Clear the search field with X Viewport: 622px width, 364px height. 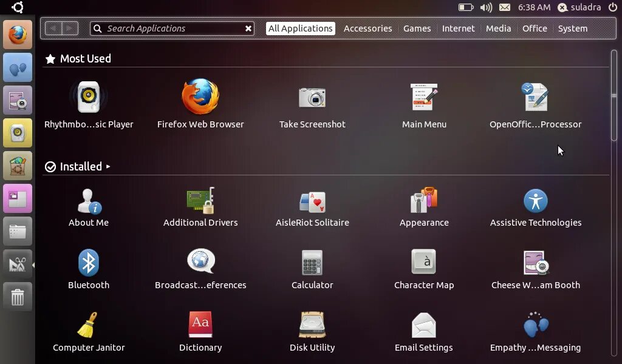[x=248, y=29]
